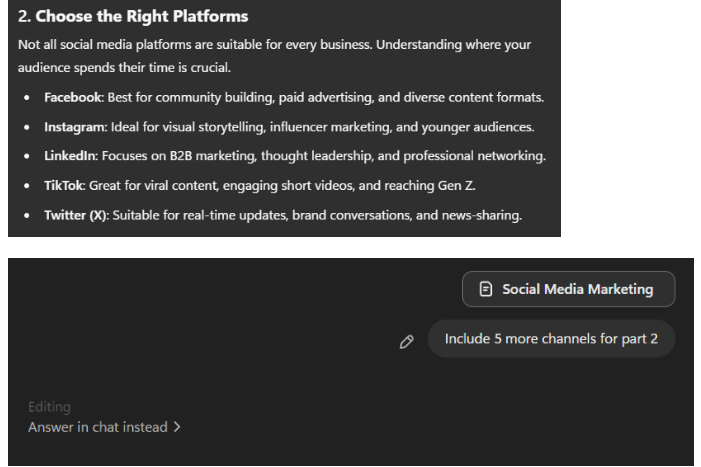Select the 'Include 5 more channels for part 2' message
Viewport: 701px width, 467px height.
click(x=551, y=339)
